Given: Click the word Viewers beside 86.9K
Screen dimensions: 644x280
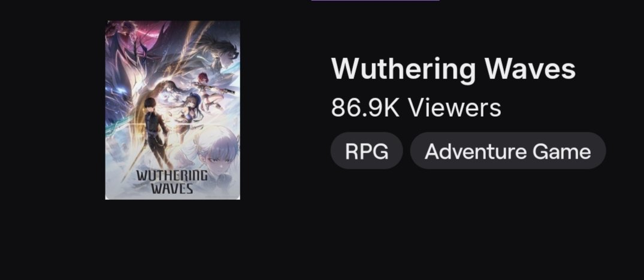Looking at the screenshot, I should 455,108.
